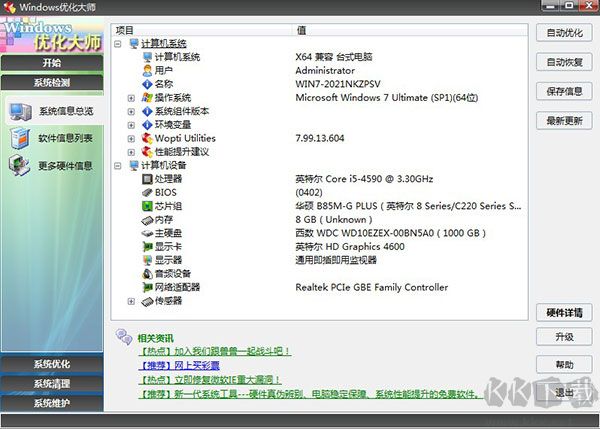Click the Wopti Utilities icon
The image size is (600, 429).
[x=147, y=138]
